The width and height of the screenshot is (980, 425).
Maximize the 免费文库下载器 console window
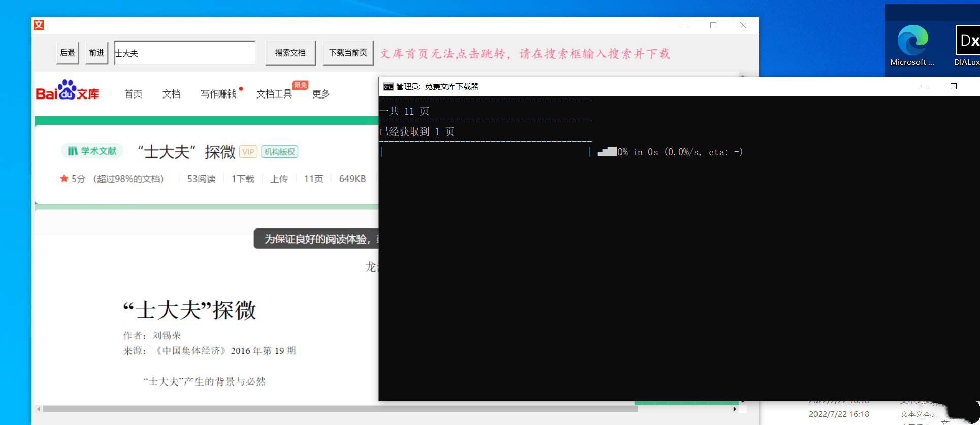pyautogui.click(x=954, y=86)
